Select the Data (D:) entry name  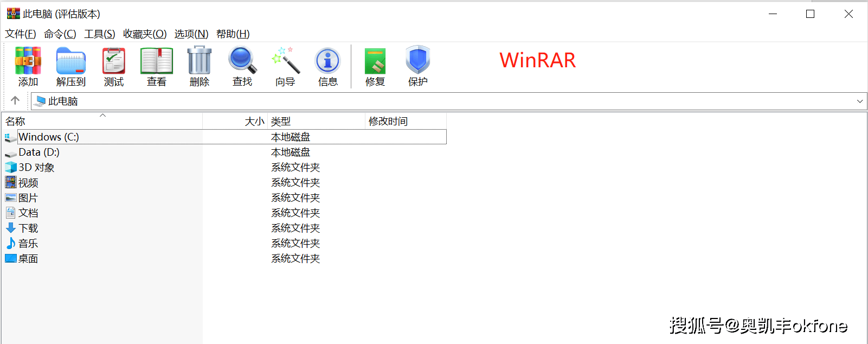coord(39,152)
